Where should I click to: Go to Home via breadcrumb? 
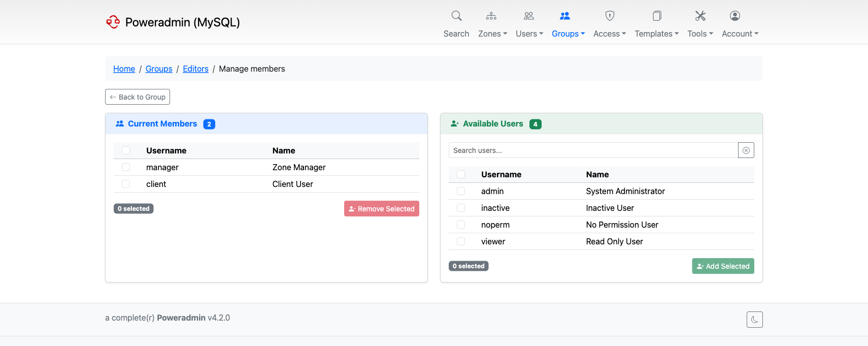(124, 69)
